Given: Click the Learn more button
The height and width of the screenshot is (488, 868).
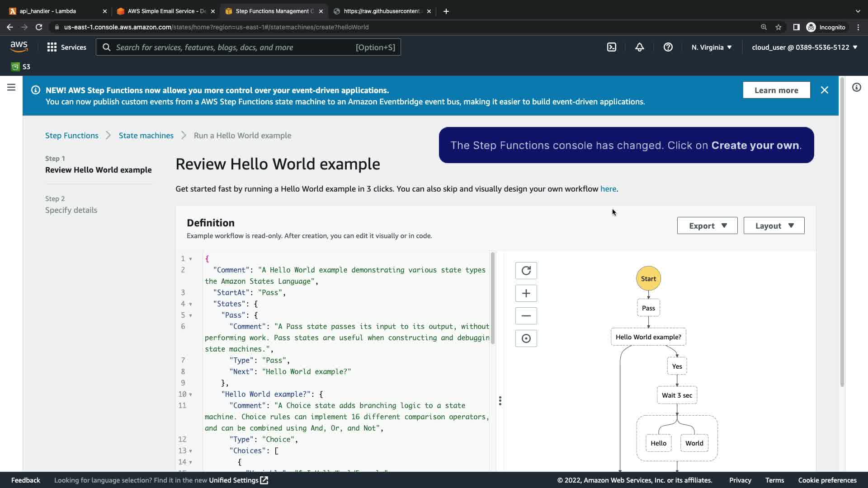Looking at the screenshot, I should [776, 90].
